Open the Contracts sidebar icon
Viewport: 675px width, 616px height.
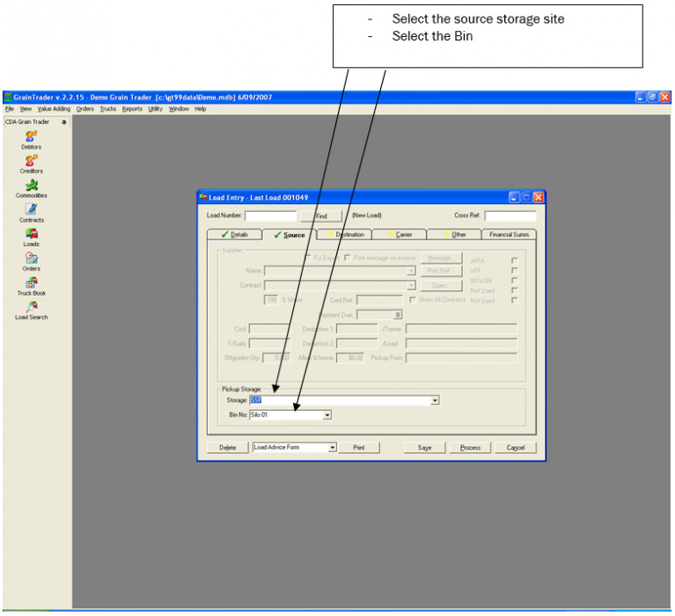pos(32,209)
